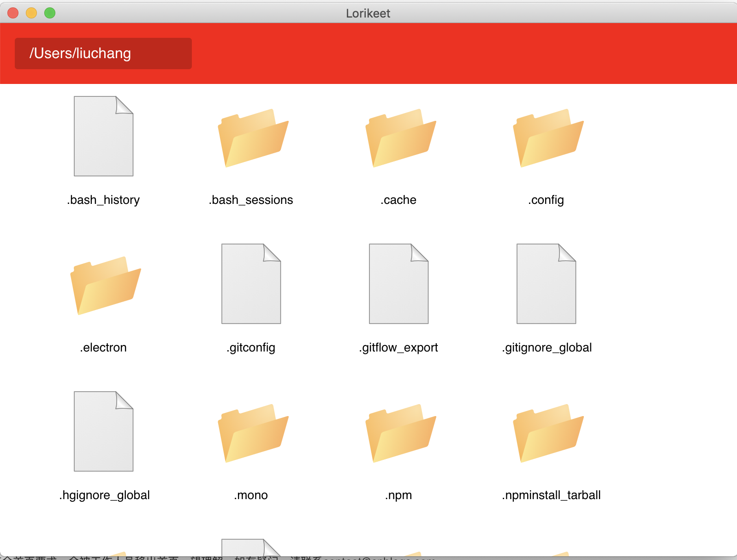737x560 pixels.
Task: Minimize the Lorikeet window
Action: point(31,13)
